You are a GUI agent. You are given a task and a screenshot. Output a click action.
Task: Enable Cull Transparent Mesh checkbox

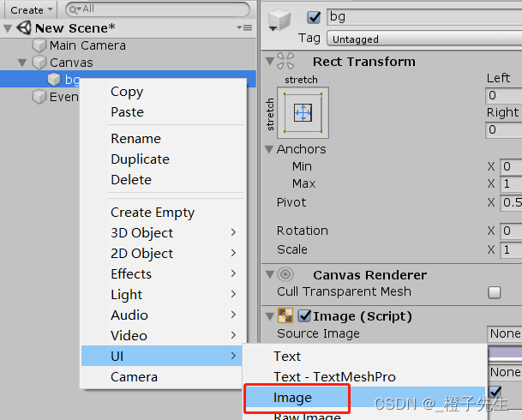495,292
